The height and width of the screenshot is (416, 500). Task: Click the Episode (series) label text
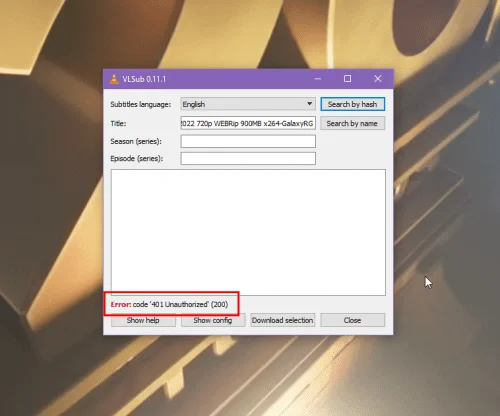[137, 159]
